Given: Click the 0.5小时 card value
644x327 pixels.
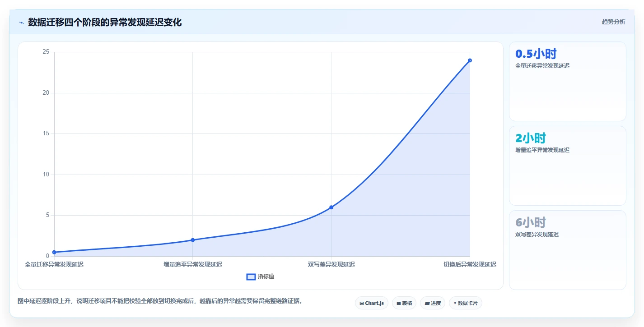Looking at the screenshot, I should click(x=536, y=54).
